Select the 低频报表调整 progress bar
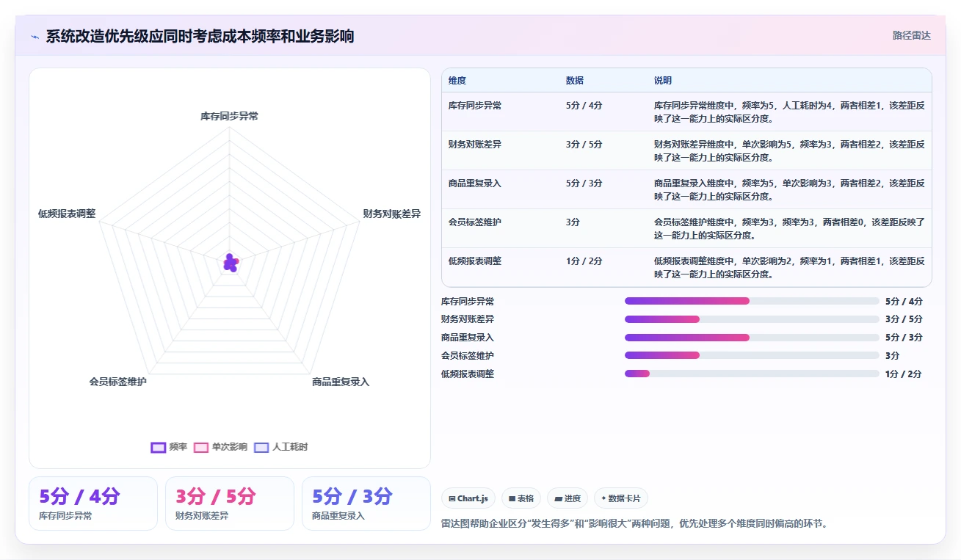 (752, 374)
